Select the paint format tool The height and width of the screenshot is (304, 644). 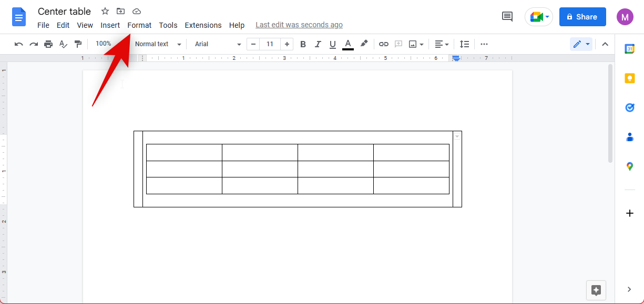click(x=78, y=44)
